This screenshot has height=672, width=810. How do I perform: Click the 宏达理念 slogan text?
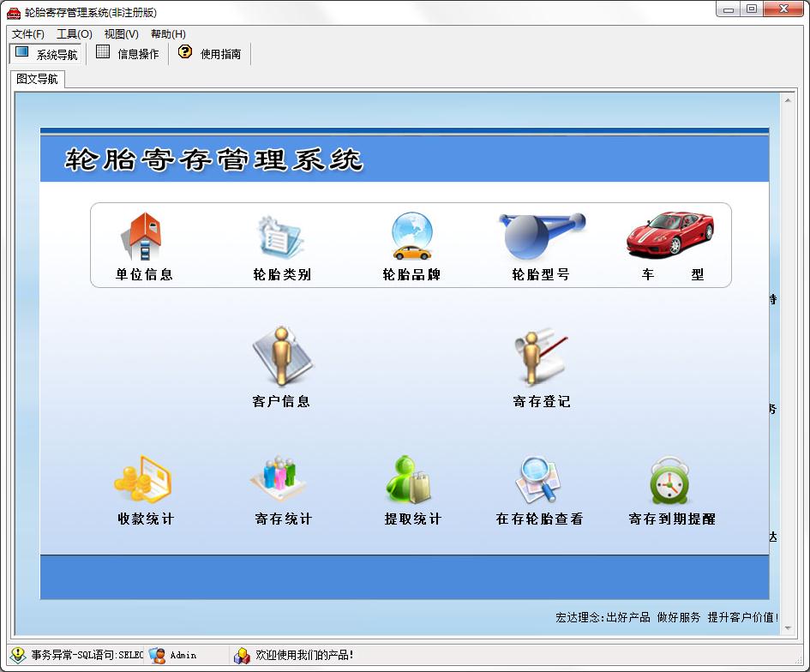[667, 617]
